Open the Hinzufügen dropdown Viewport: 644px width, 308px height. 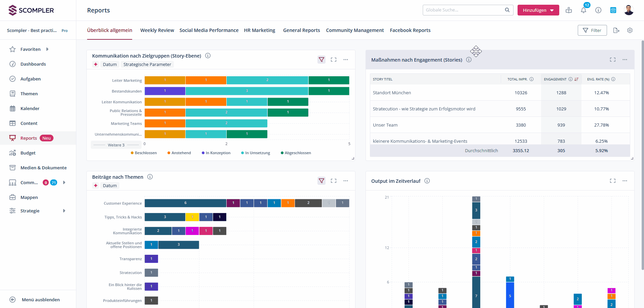(538, 10)
